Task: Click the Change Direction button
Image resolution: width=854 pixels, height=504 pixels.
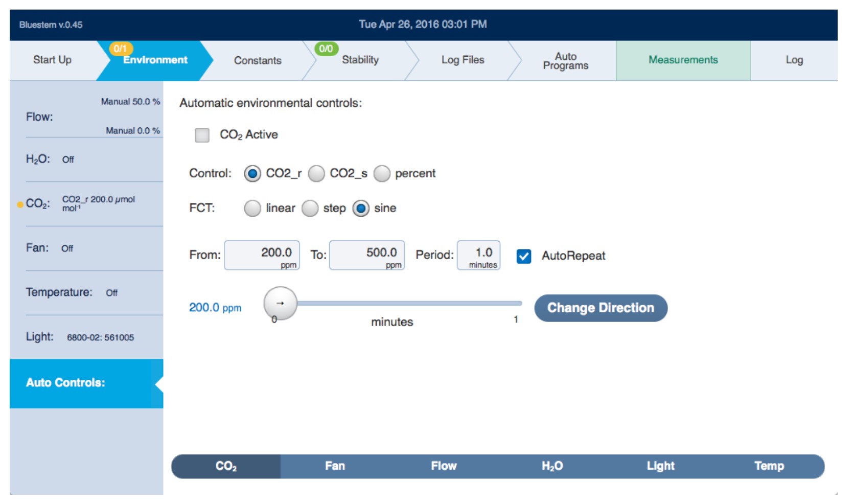Action: pos(601,308)
